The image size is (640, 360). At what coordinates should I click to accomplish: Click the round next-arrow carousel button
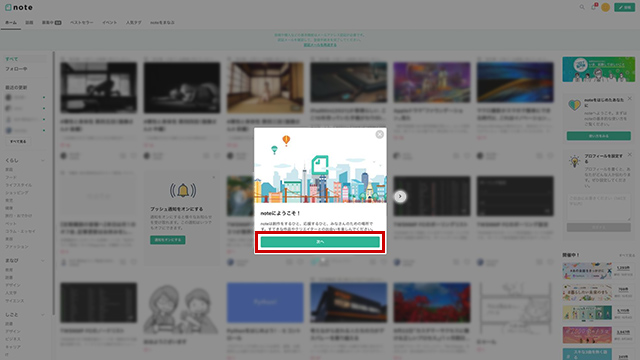click(400, 196)
